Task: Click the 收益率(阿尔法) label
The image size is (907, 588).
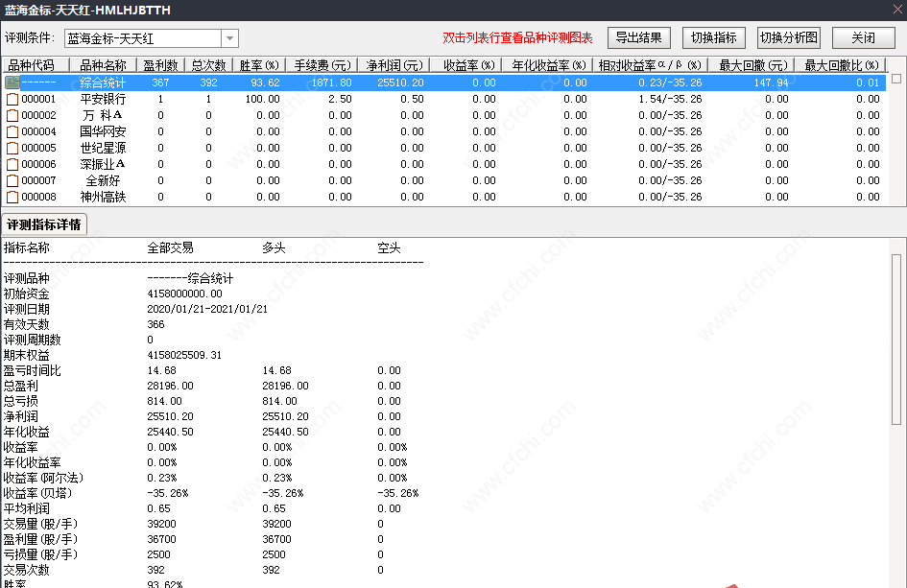Action: (x=43, y=478)
